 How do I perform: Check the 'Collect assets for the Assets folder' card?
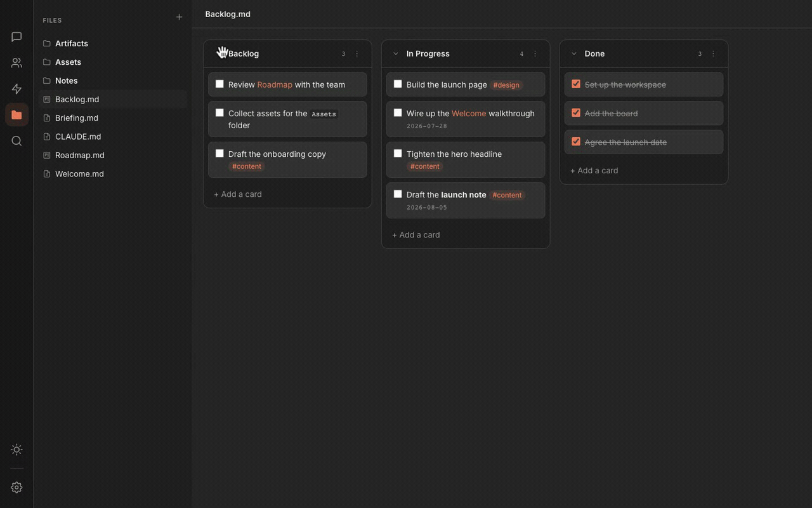(x=219, y=113)
